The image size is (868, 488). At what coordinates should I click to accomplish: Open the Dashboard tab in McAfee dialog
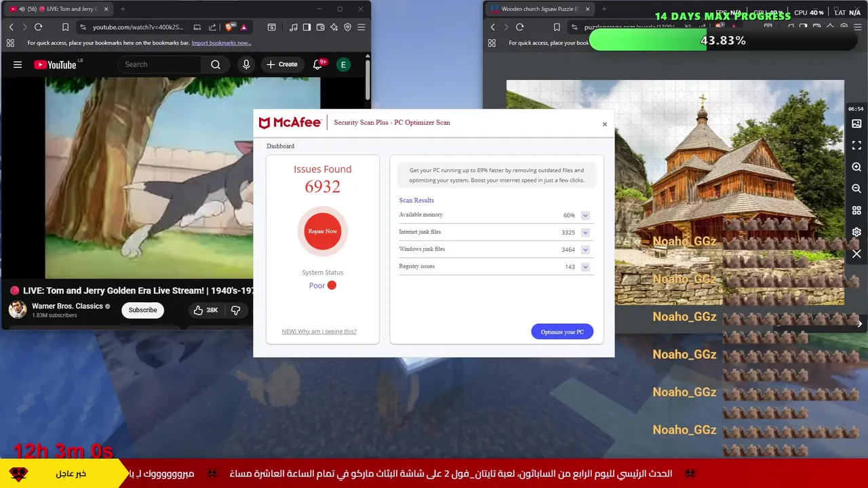(280, 146)
